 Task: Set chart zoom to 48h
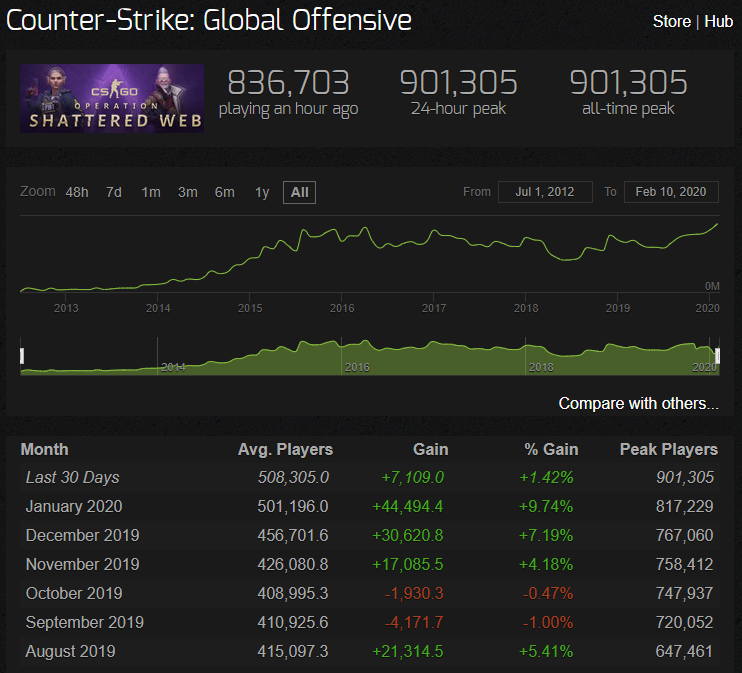77,192
